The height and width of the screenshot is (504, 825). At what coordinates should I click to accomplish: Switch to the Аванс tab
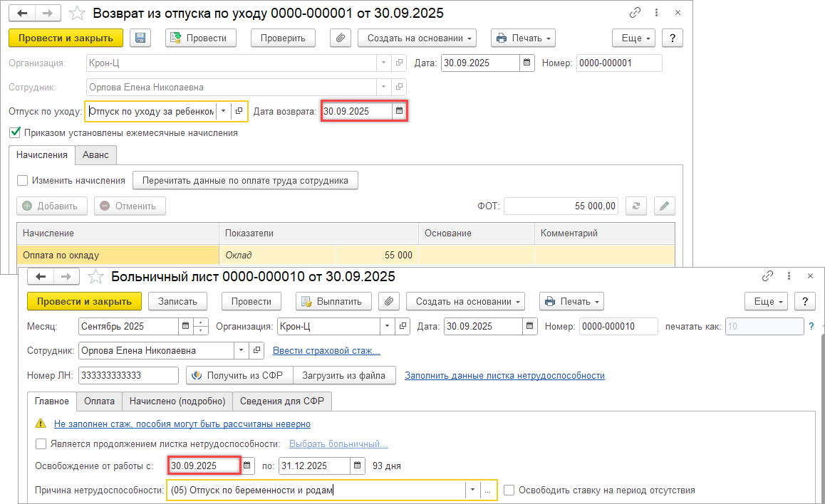(95, 154)
